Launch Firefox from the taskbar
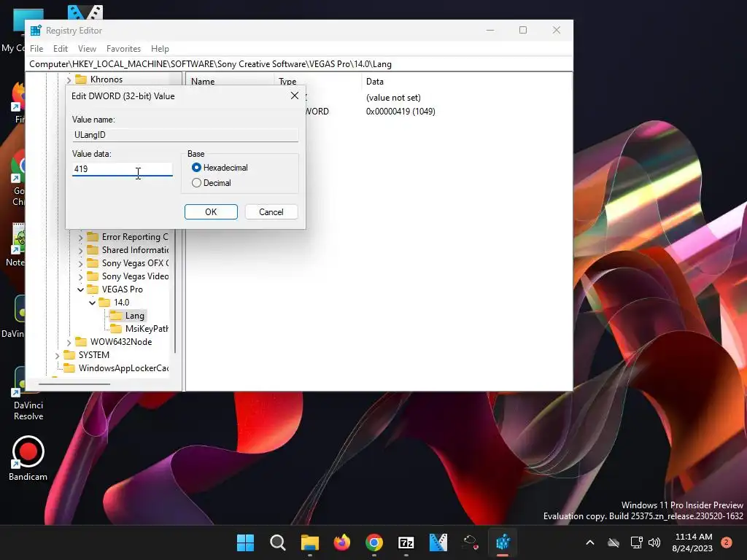Screen dimensions: 747x560 click(x=341, y=542)
